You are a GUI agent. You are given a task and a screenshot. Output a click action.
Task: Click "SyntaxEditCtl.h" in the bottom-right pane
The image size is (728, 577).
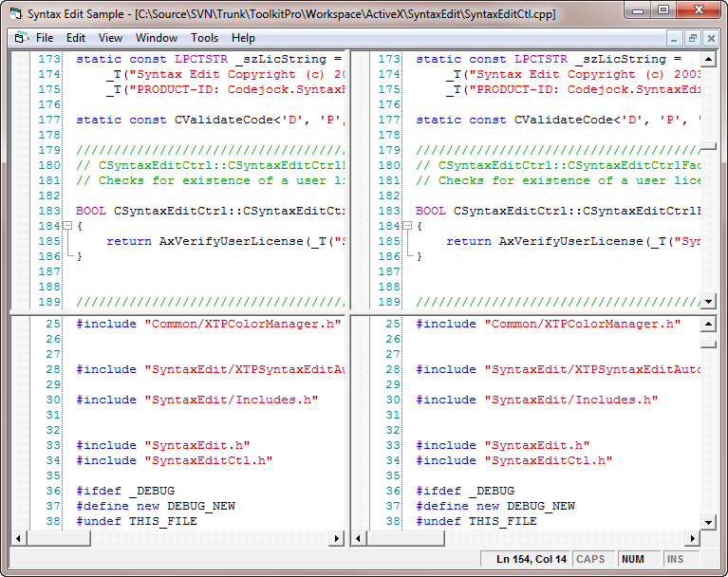tap(549, 460)
